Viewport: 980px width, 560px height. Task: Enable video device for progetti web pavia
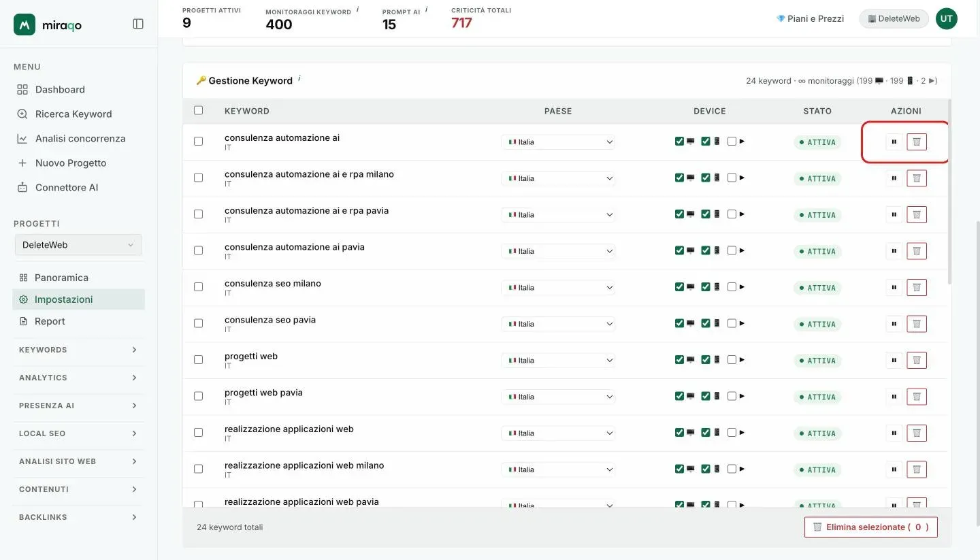click(732, 396)
